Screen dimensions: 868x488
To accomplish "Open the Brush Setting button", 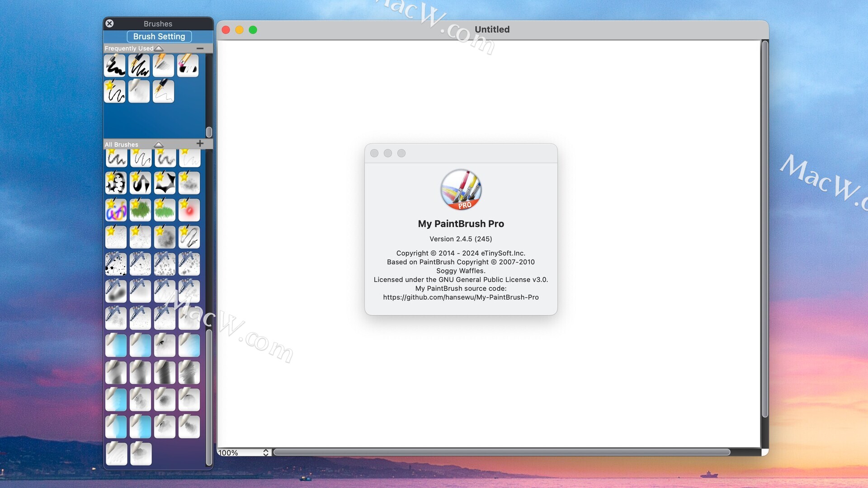I will click(x=159, y=37).
